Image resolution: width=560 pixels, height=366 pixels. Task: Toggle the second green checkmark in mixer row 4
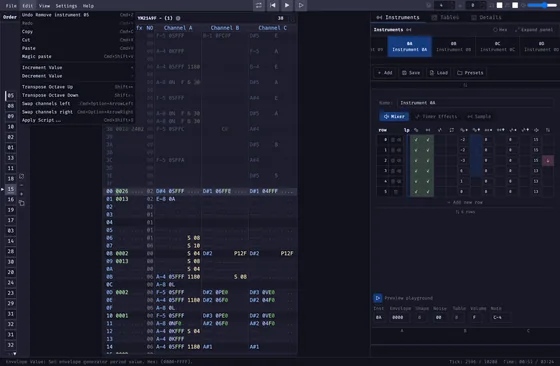point(428,181)
